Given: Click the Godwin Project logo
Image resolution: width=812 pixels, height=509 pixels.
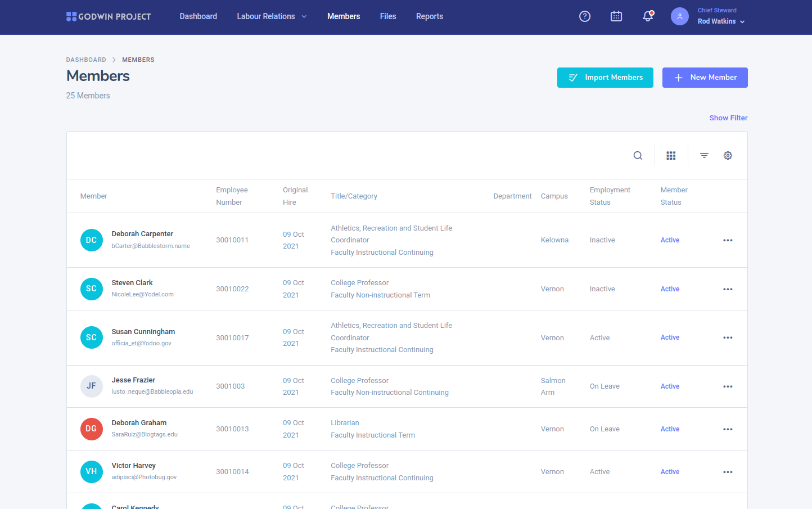Looking at the screenshot, I should tap(109, 17).
